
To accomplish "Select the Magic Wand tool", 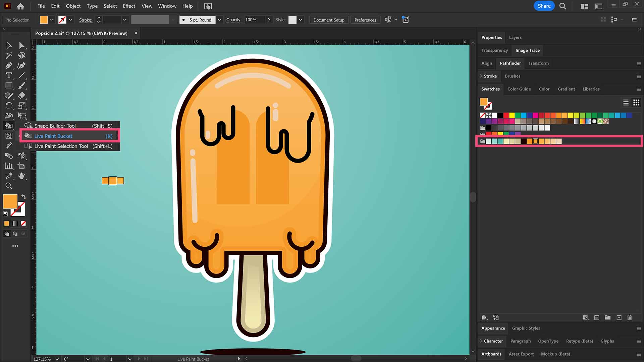I will click(9, 55).
